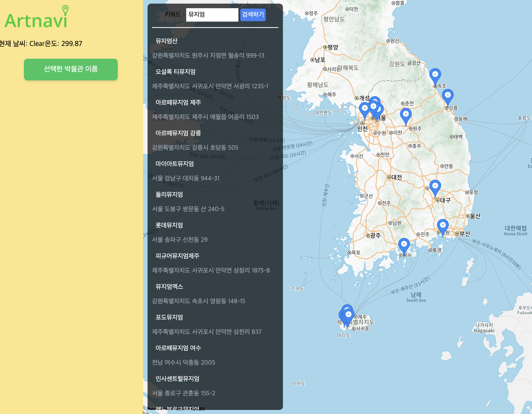Select 오설록 티뮤지엄 in the results

click(175, 72)
